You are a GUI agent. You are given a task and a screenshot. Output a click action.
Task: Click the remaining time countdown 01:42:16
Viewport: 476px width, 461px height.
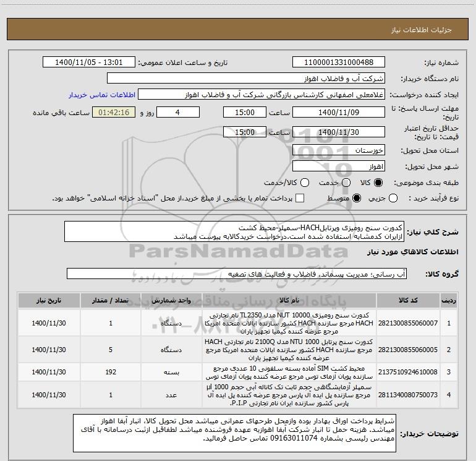114,112
